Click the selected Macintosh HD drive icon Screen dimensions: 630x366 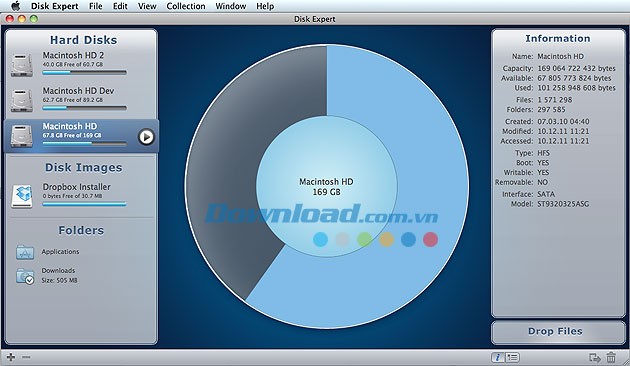[x=22, y=136]
